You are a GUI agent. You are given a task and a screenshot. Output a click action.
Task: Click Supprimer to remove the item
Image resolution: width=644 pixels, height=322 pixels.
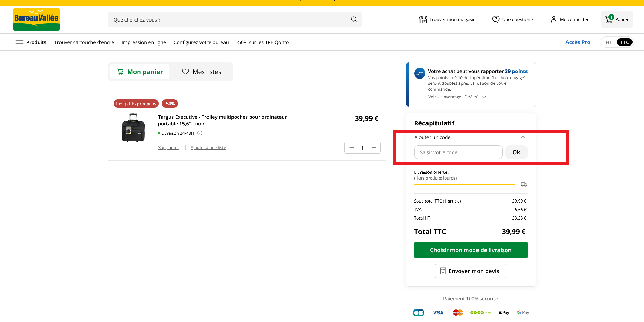pyautogui.click(x=169, y=148)
